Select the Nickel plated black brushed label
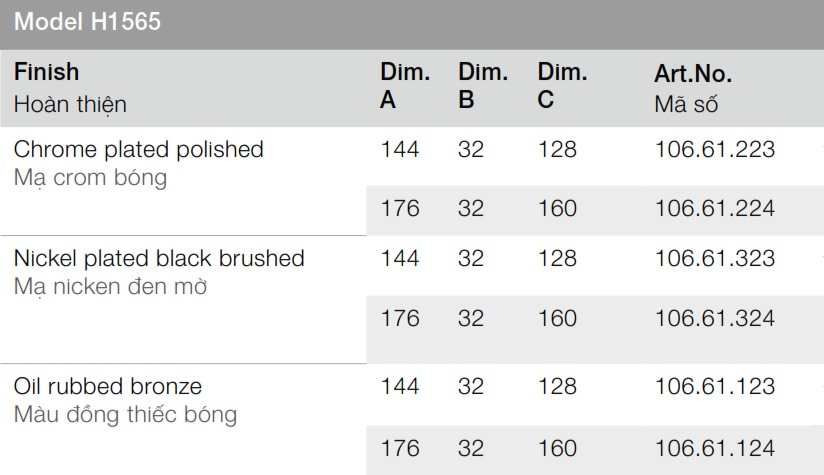The image size is (824, 475). coord(159,258)
